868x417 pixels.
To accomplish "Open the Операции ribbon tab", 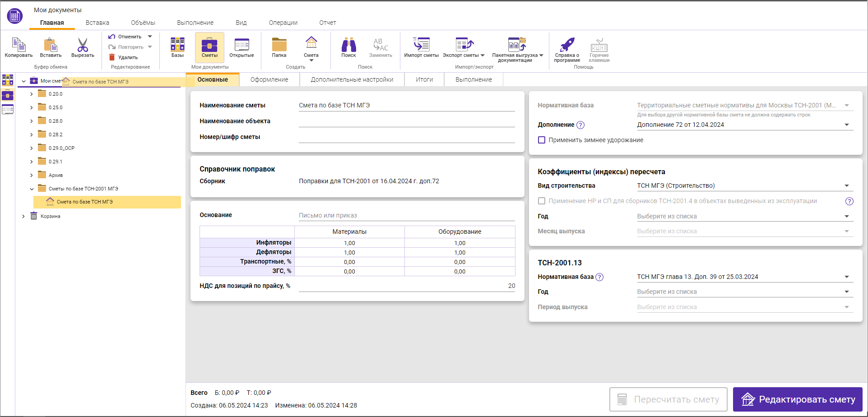I will tap(283, 23).
